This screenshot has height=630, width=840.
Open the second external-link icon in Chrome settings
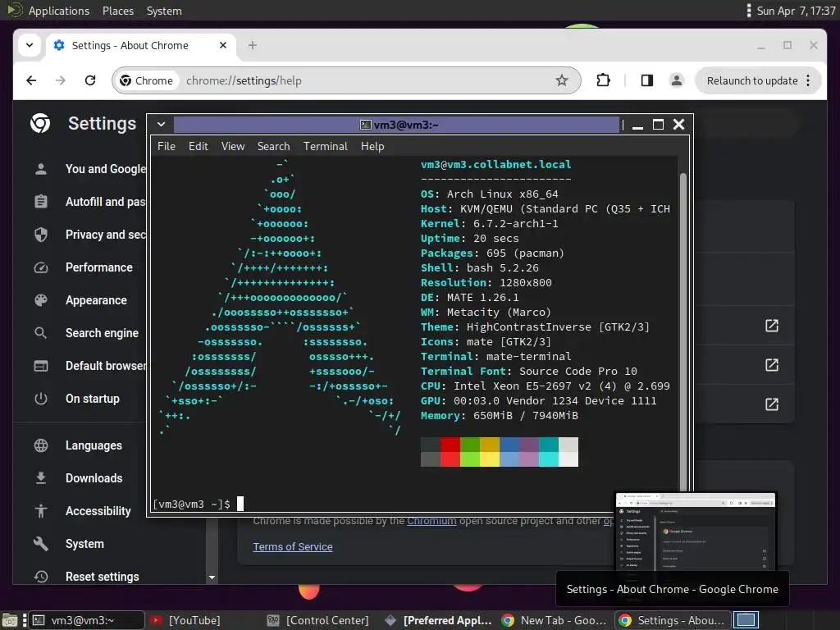pyautogui.click(x=771, y=365)
